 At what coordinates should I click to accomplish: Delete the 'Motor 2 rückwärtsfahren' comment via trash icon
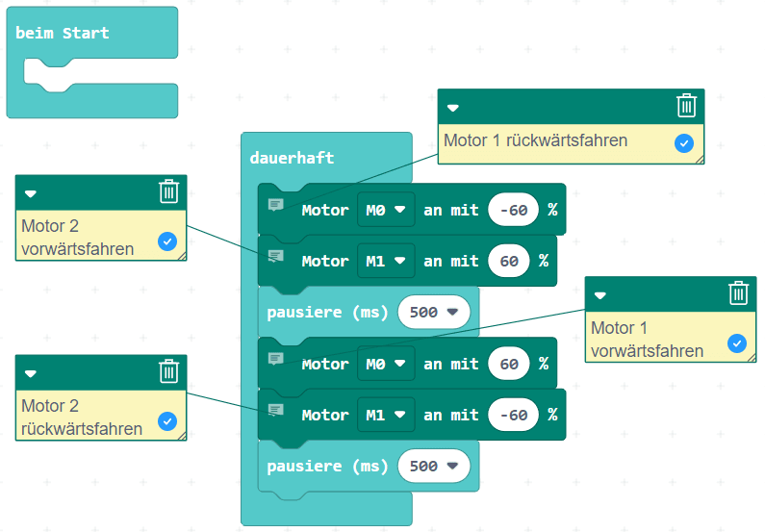pyautogui.click(x=168, y=371)
